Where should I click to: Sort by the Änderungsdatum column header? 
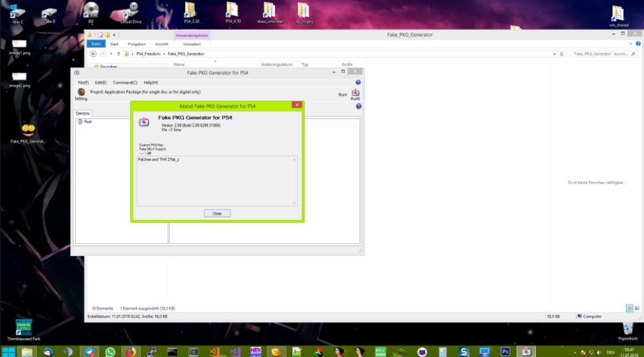coord(277,65)
